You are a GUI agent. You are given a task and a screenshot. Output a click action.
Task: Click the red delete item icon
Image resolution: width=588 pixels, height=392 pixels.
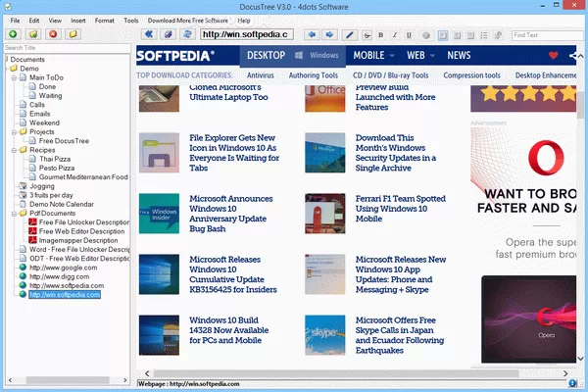[x=54, y=34]
